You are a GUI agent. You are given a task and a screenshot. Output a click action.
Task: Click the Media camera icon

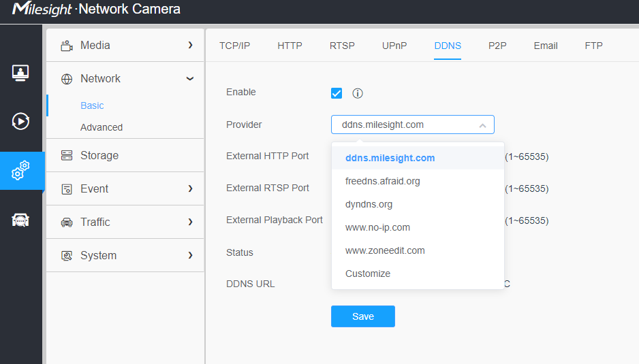click(67, 46)
